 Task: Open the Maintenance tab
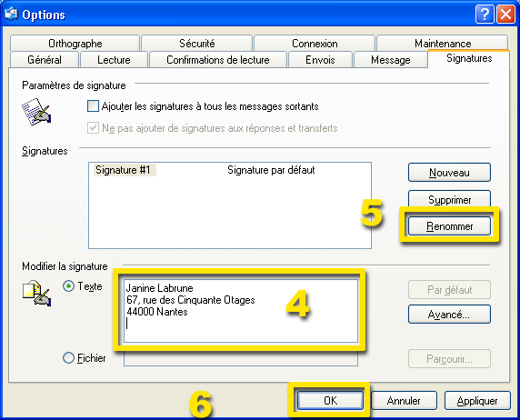tap(443, 43)
